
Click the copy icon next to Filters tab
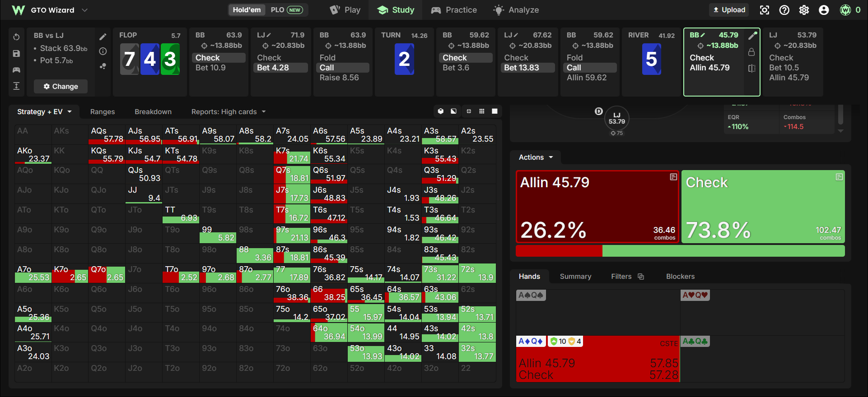(641, 277)
